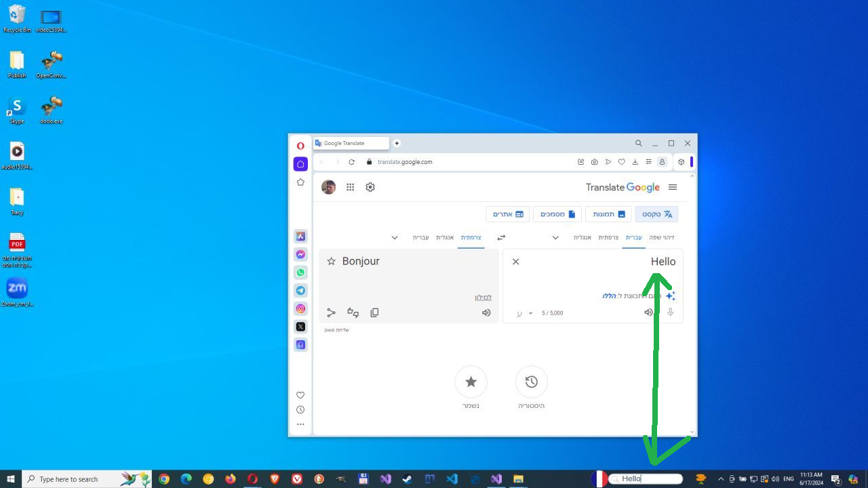Share the translation result

tap(331, 312)
